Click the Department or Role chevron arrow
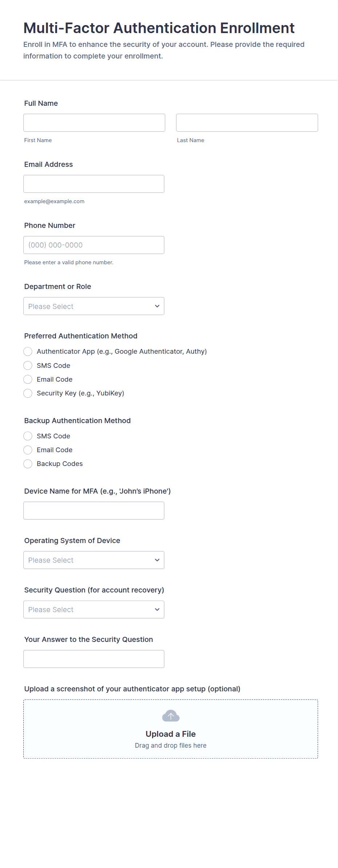The height and width of the screenshot is (868, 338). (x=157, y=306)
